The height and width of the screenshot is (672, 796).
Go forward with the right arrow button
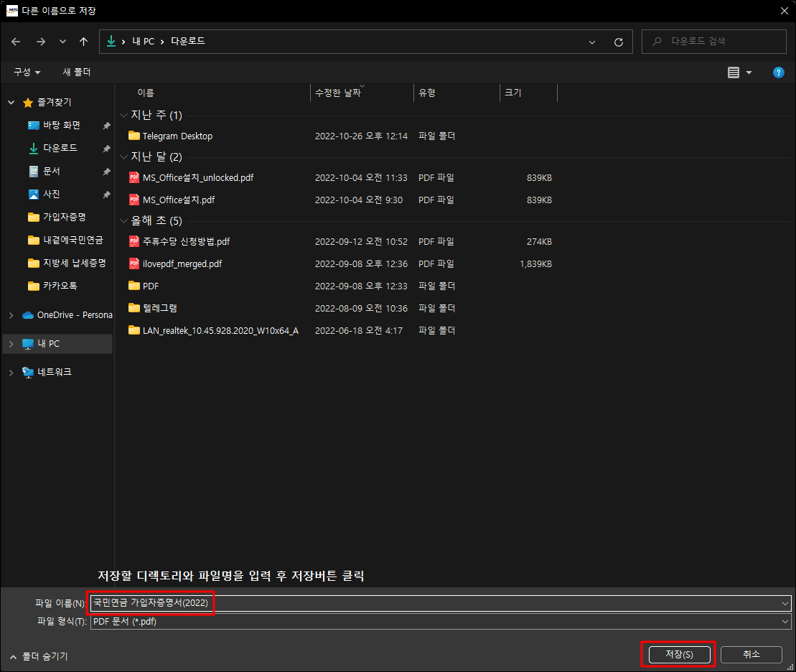pyautogui.click(x=41, y=42)
